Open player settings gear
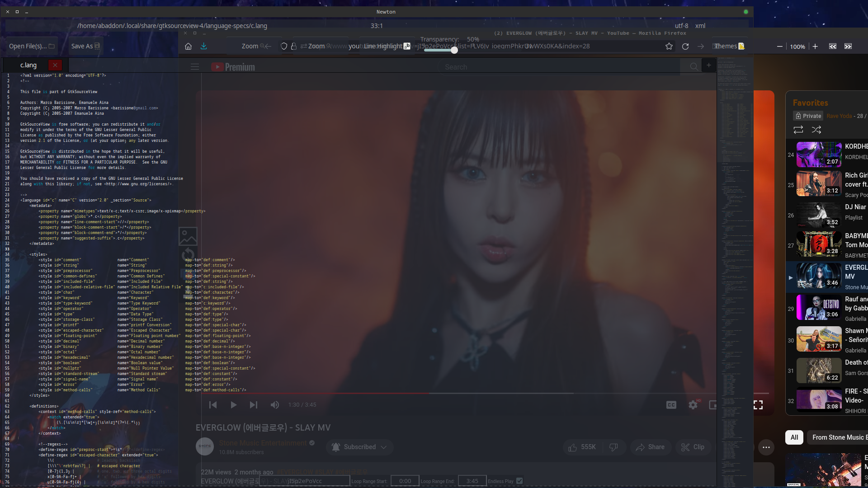 [693, 405]
